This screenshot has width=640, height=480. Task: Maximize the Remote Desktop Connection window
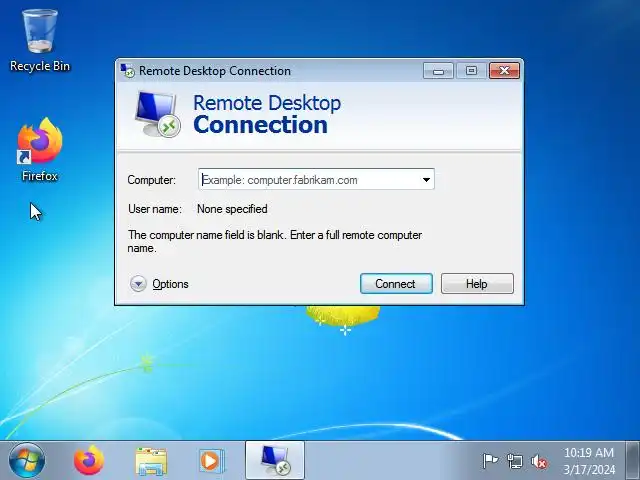pyautogui.click(x=471, y=71)
